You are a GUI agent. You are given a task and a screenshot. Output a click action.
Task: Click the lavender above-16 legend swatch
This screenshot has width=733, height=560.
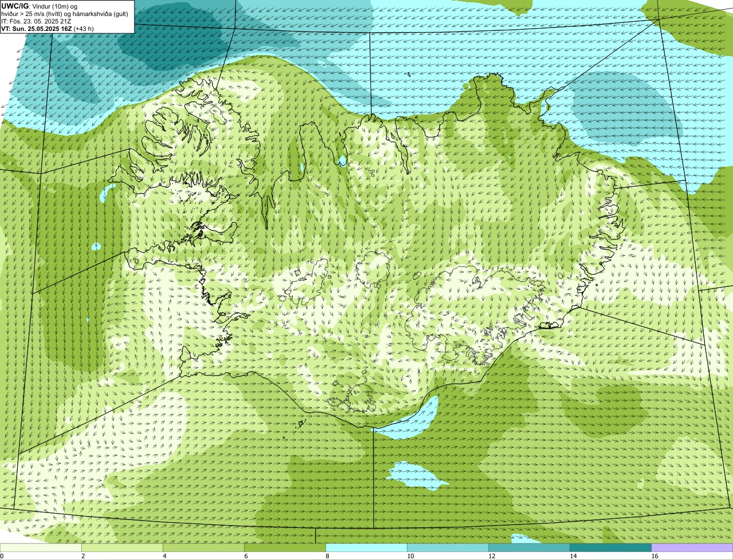(x=692, y=548)
